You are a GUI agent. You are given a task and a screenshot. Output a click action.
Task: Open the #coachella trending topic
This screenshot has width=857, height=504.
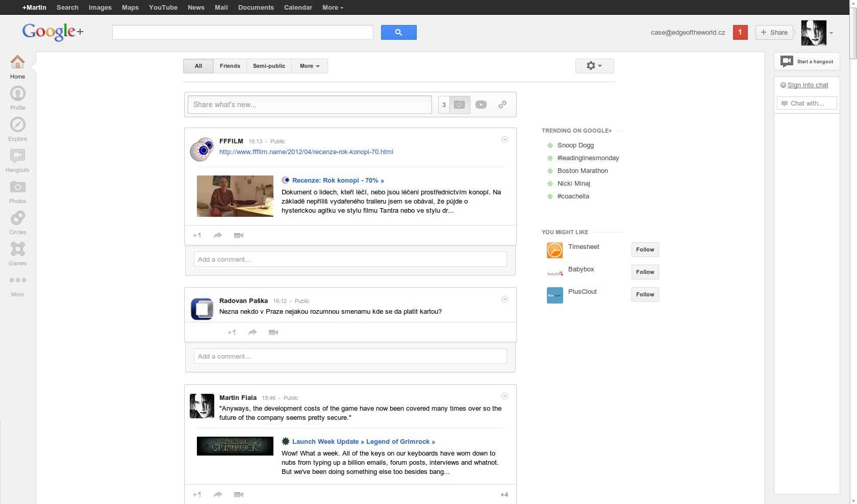pyautogui.click(x=573, y=196)
